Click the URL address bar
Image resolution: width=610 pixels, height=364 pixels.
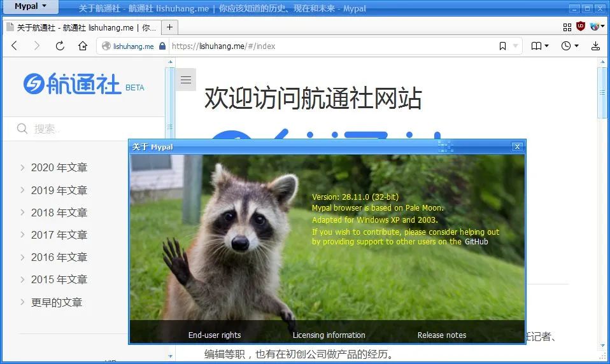[x=331, y=46]
